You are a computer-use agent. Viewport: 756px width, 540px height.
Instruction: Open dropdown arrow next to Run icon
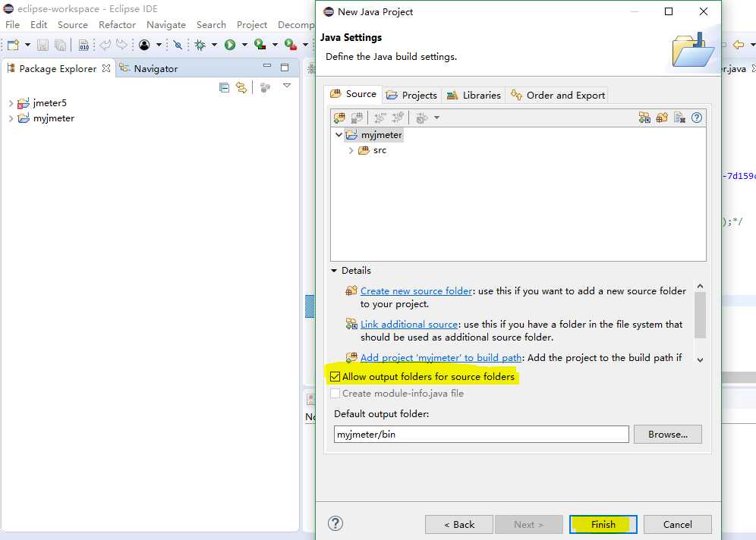(x=244, y=45)
